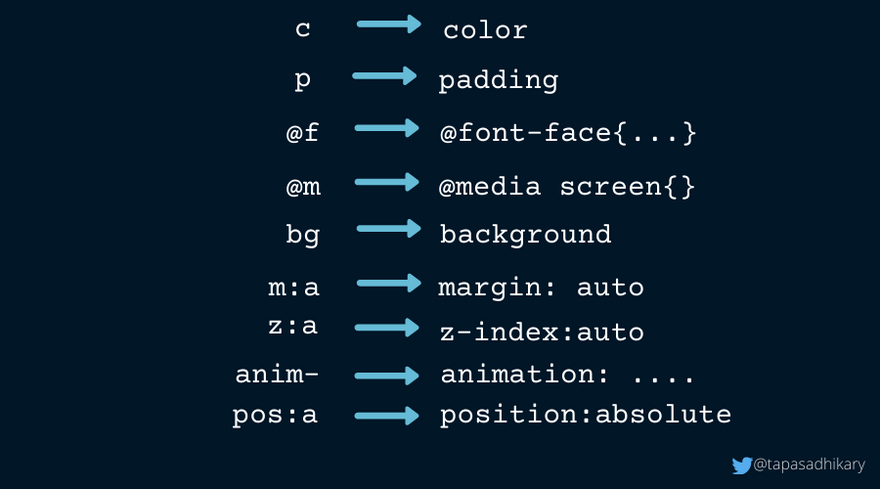Click the arrow pointing to 'animation: ....'
The width and height of the screenshot is (880, 489).
pyautogui.click(x=387, y=376)
